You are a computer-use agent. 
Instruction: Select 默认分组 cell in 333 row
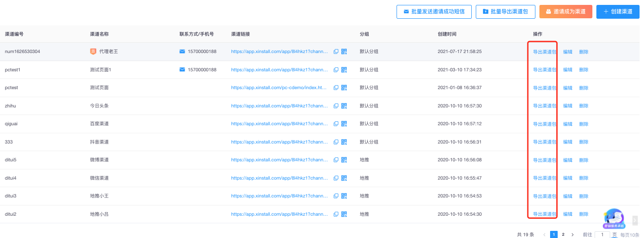pos(369,142)
